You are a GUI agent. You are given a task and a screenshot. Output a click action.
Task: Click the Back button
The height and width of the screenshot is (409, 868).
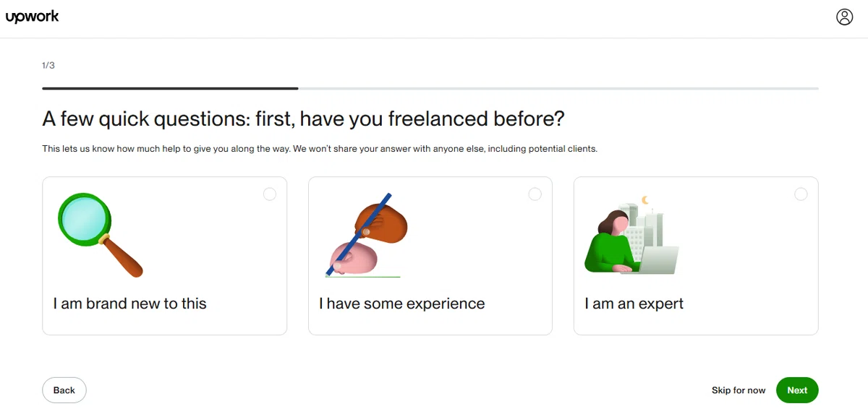click(x=64, y=390)
